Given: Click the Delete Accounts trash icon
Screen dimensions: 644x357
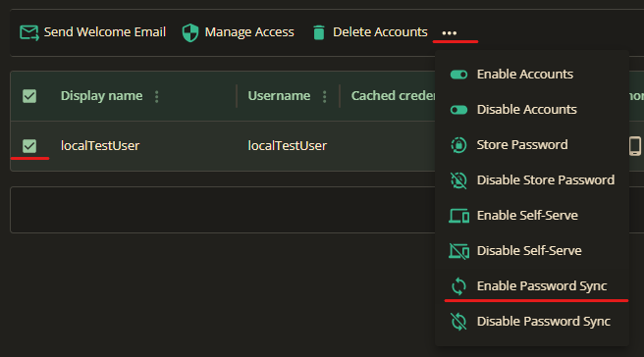Looking at the screenshot, I should (x=319, y=32).
